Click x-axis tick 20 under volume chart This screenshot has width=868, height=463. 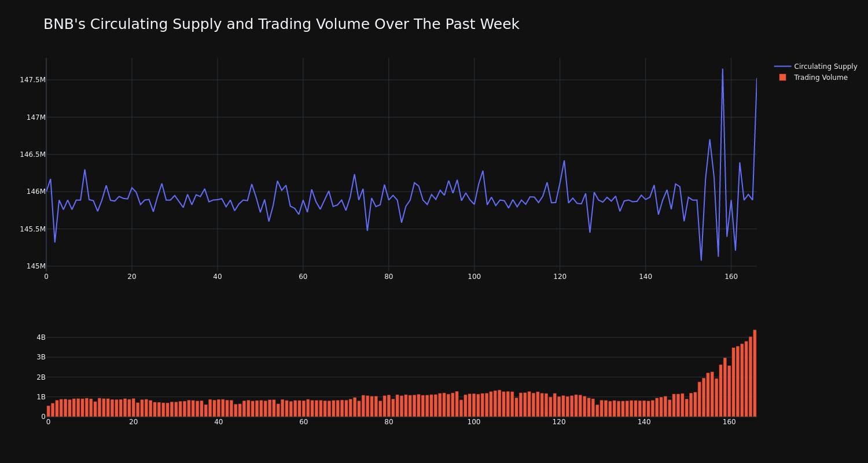[134, 422]
